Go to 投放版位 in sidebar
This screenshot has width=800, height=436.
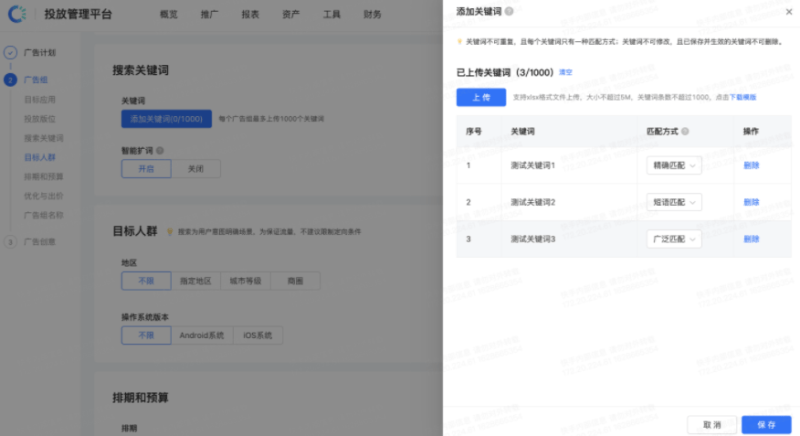click(x=40, y=119)
